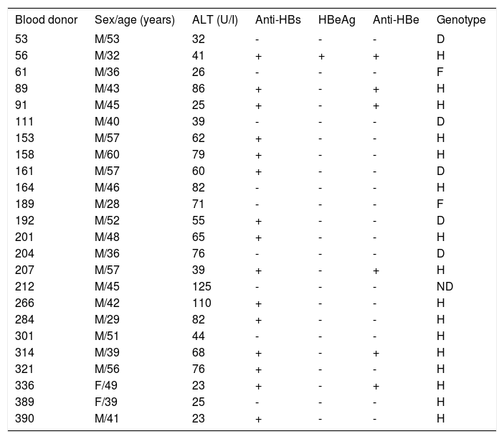
Task: Click the positive HBeAg cell for donor 56
Action: click(322, 55)
